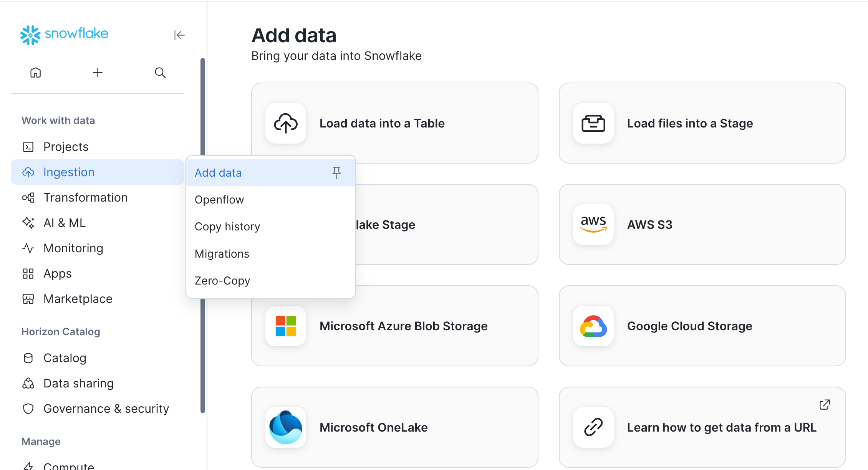
Task: Open the Transformation section
Action: [98, 197]
